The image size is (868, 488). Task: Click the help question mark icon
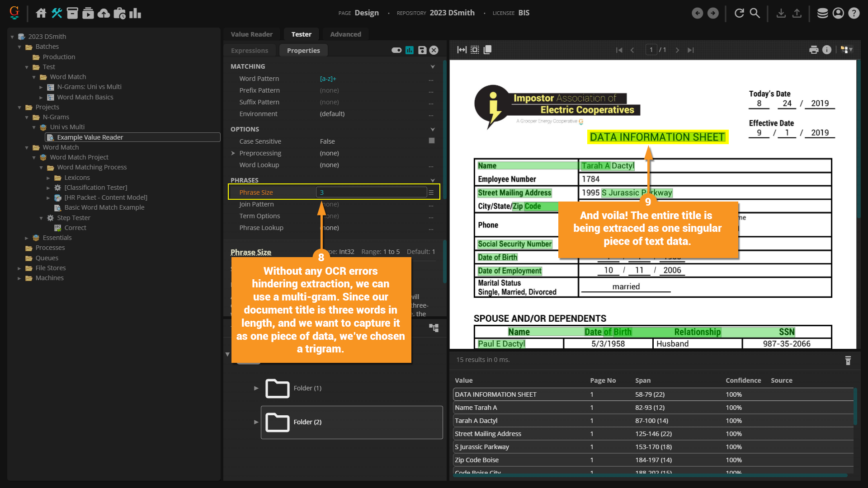click(x=854, y=13)
